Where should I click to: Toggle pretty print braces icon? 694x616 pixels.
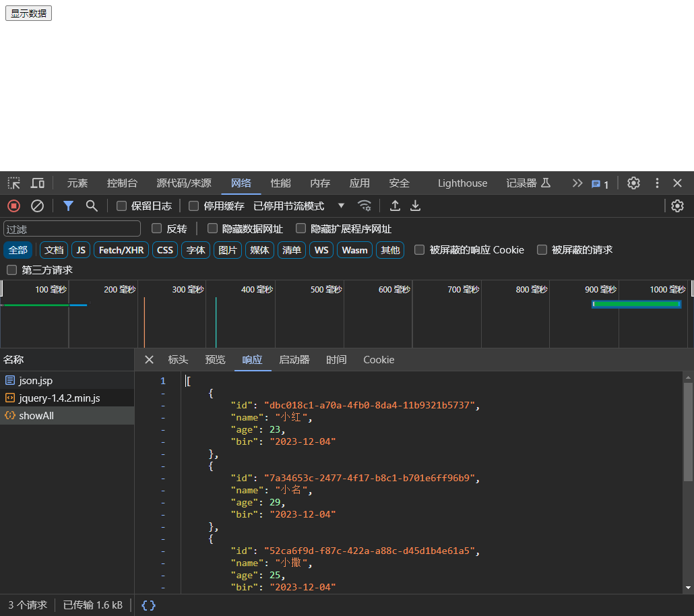(x=148, y=605)
